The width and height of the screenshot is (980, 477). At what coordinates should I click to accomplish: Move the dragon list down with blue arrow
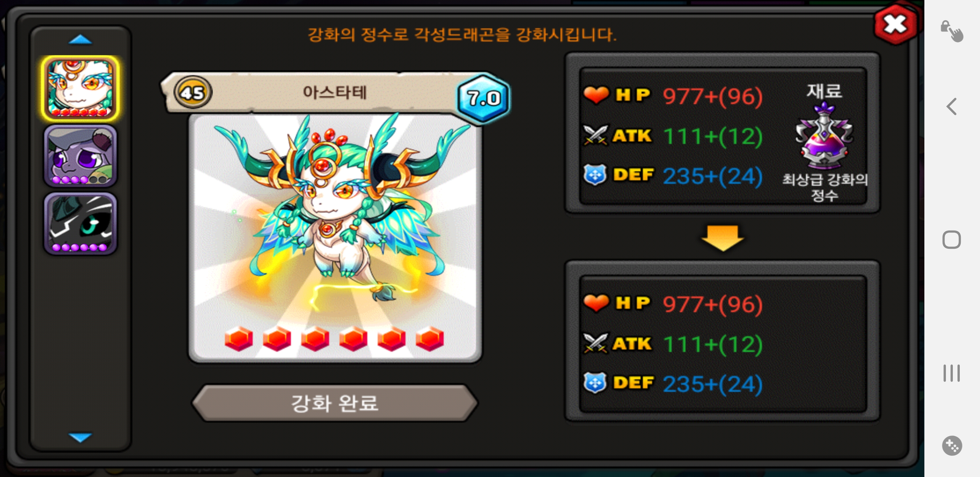pyautogui.click(x=80, y=437)
